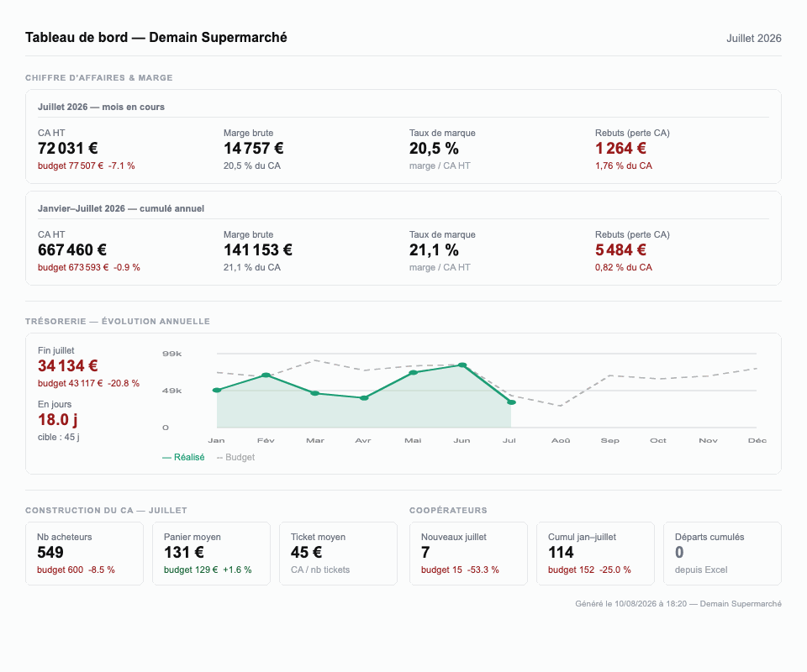Click the Réalisé legend entry

point(183,457)
